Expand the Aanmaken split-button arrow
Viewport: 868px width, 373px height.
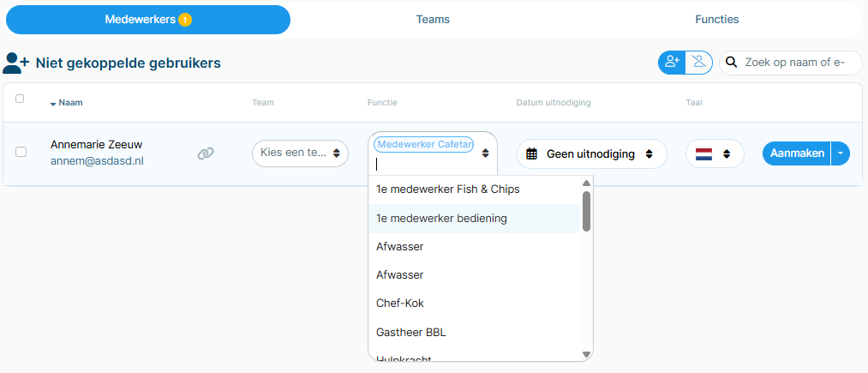point(841,153)
